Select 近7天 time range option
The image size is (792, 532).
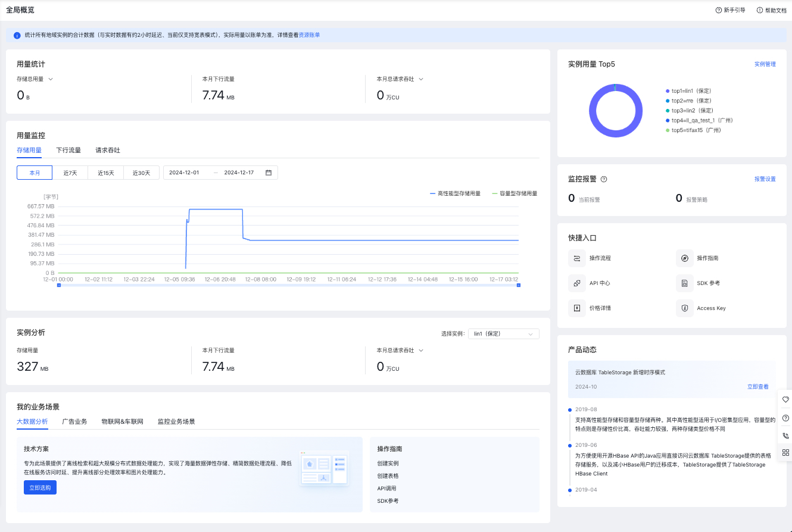pyautogui.click(x=70, y=173)
